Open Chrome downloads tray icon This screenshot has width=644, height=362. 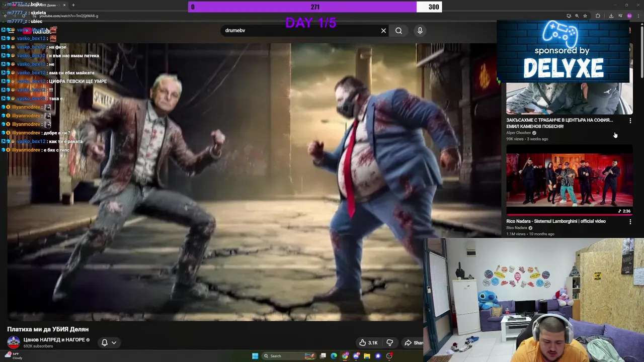611,16
